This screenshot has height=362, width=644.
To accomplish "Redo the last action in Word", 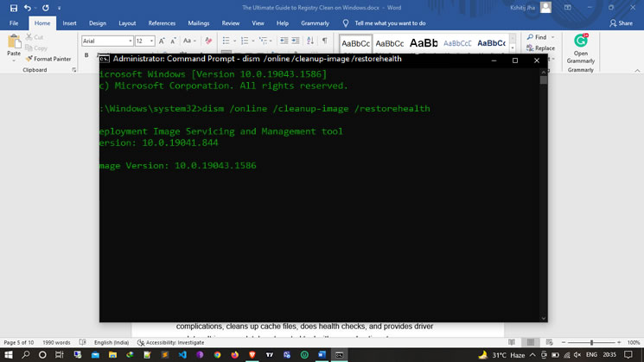I will [x=46, y=8].
